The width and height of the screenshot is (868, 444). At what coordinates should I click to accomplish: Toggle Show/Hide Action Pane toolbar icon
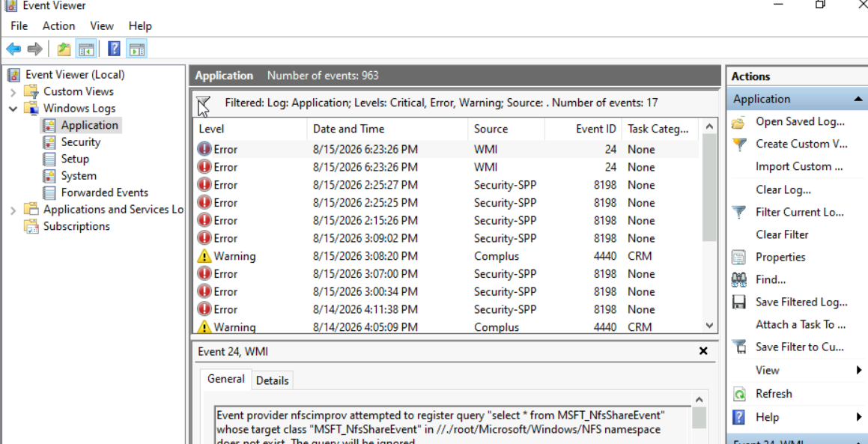(x=136, y=49)
